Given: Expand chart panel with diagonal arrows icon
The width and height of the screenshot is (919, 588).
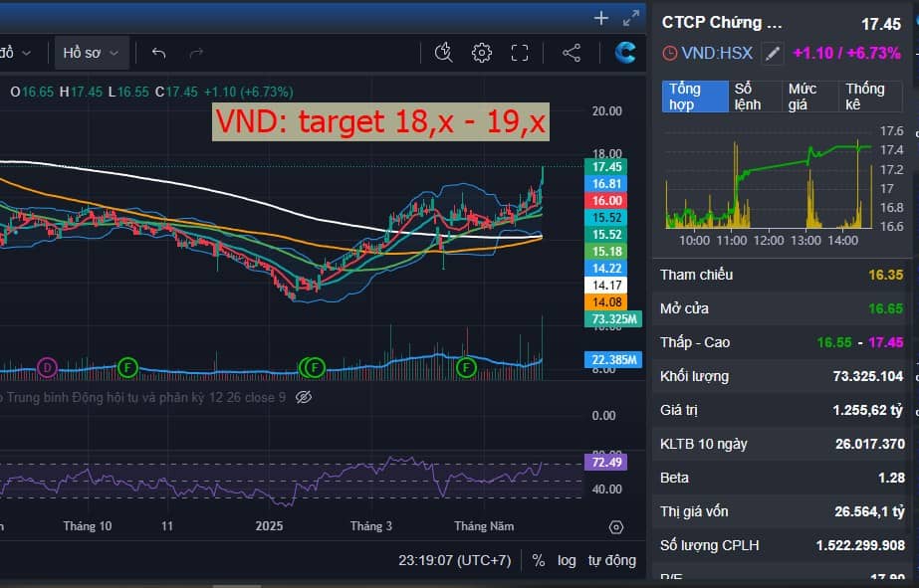Looking at the screenshot, I should 631,18.
